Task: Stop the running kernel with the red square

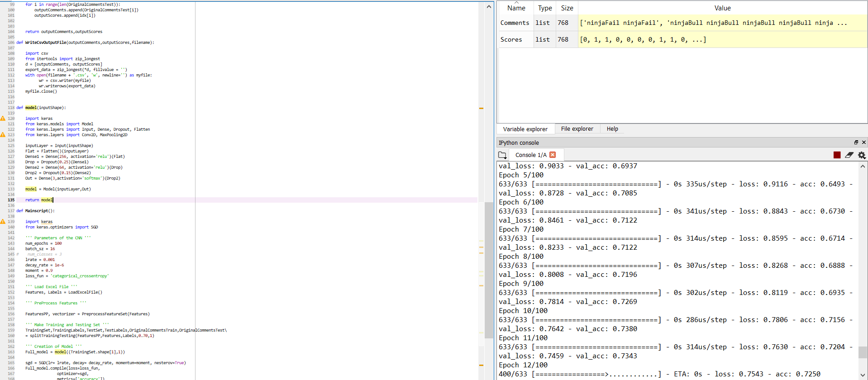Action: pyautogui.click(x=837, y=155)
